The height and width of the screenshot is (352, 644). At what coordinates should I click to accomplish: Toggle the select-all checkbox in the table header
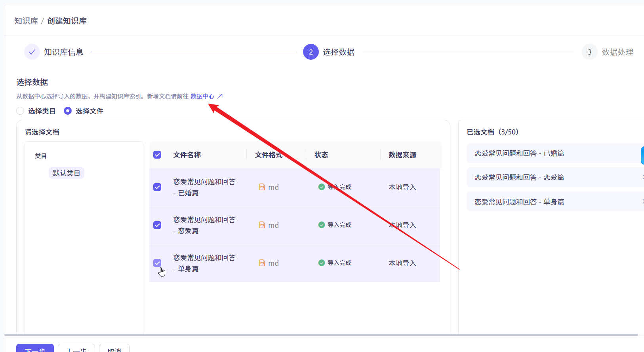click(157, 155)
